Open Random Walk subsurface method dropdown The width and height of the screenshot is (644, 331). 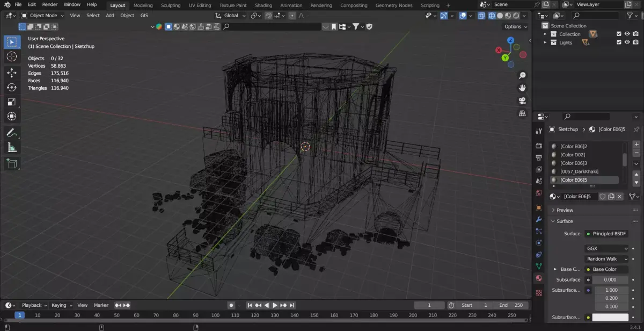click(x=606, y=258)
